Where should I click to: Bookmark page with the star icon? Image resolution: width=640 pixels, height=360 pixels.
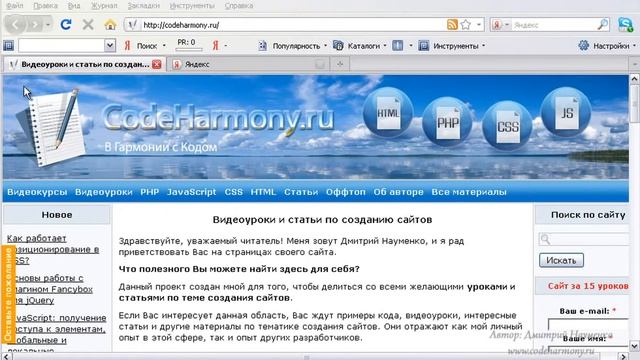coord(466,25)
